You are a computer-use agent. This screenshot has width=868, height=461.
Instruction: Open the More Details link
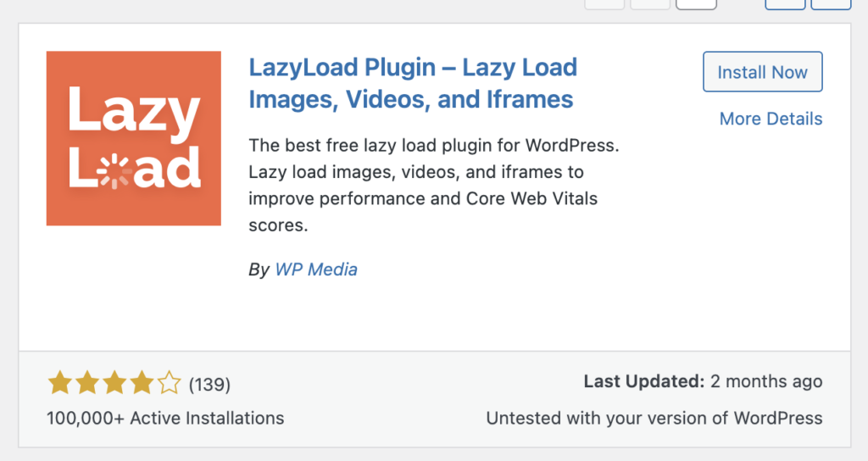click(771, 119)
